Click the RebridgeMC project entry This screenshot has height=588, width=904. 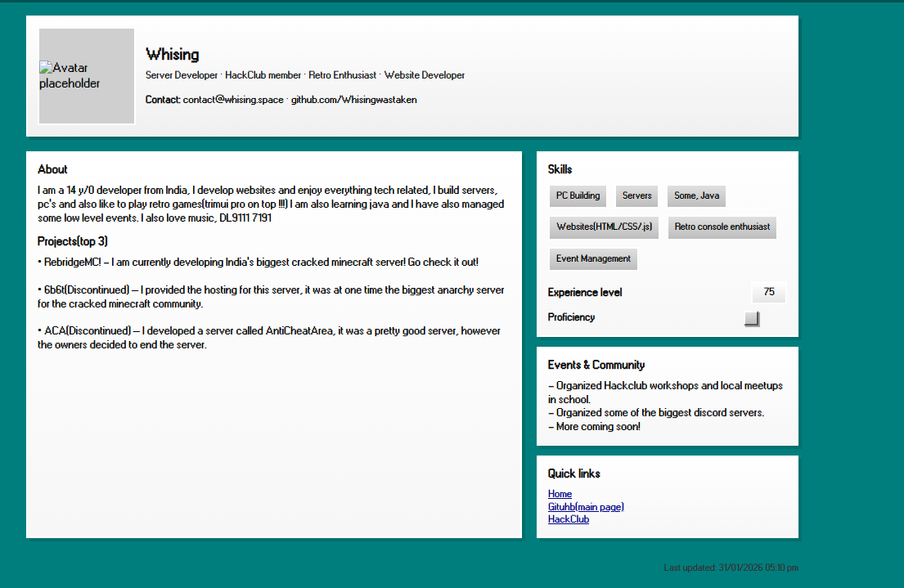(258, 263)
